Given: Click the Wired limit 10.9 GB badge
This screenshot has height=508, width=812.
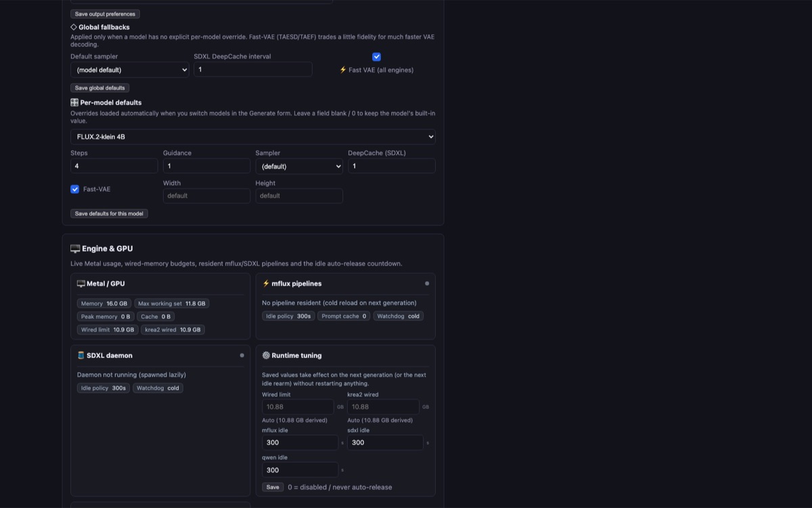Looking at the screenshot, I should click(x=108, y=330).
